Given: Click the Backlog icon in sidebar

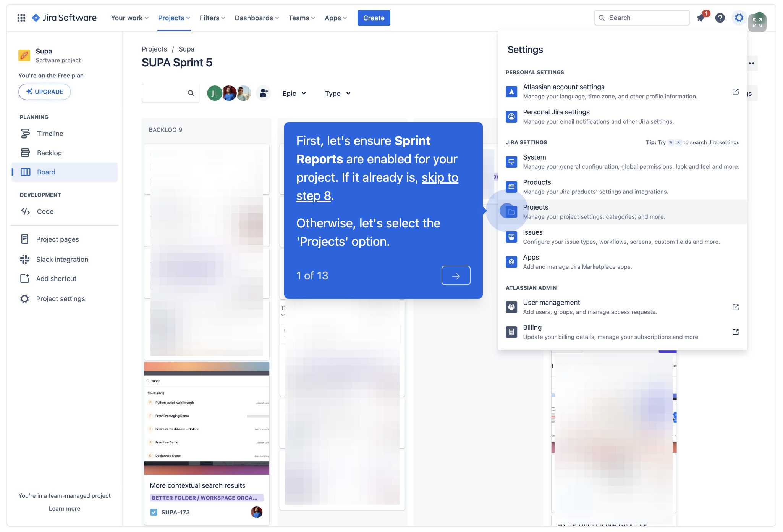Looking at the screenshot, I should point(25,153).
